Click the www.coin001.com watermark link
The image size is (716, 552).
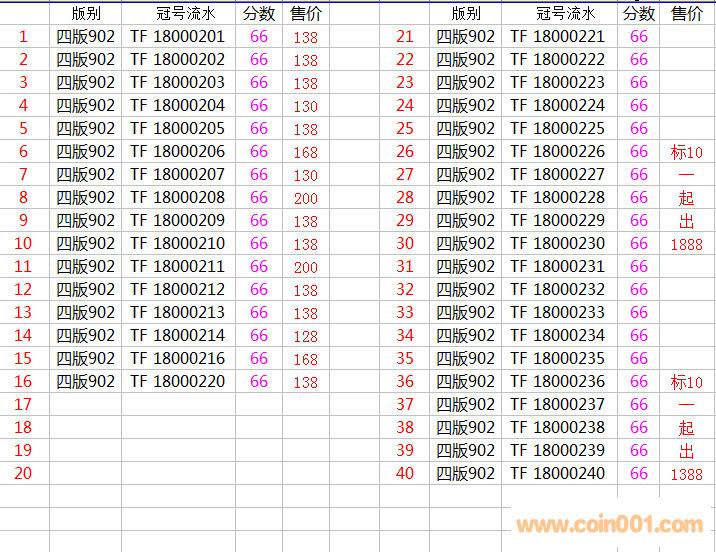[x=609, y=525]
